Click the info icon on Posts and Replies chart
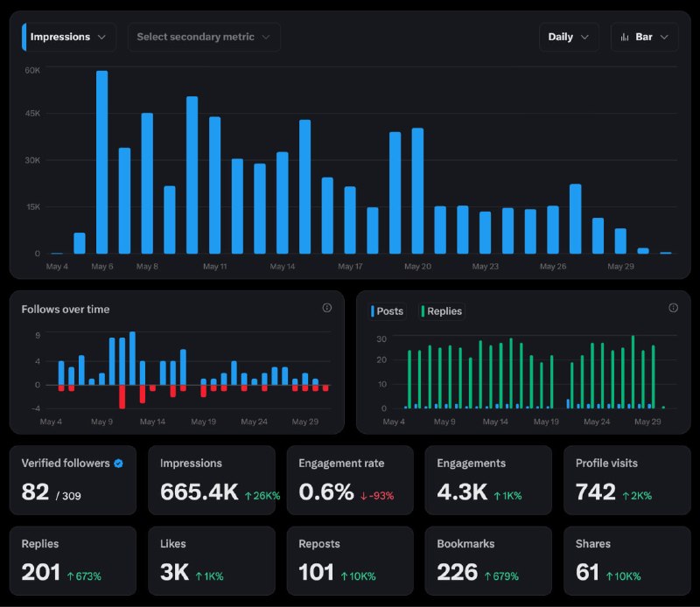 (673, 308)
